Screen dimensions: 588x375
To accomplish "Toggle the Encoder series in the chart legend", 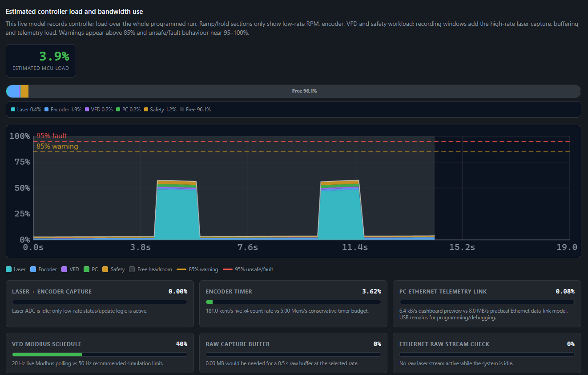I will click(44, 269).
